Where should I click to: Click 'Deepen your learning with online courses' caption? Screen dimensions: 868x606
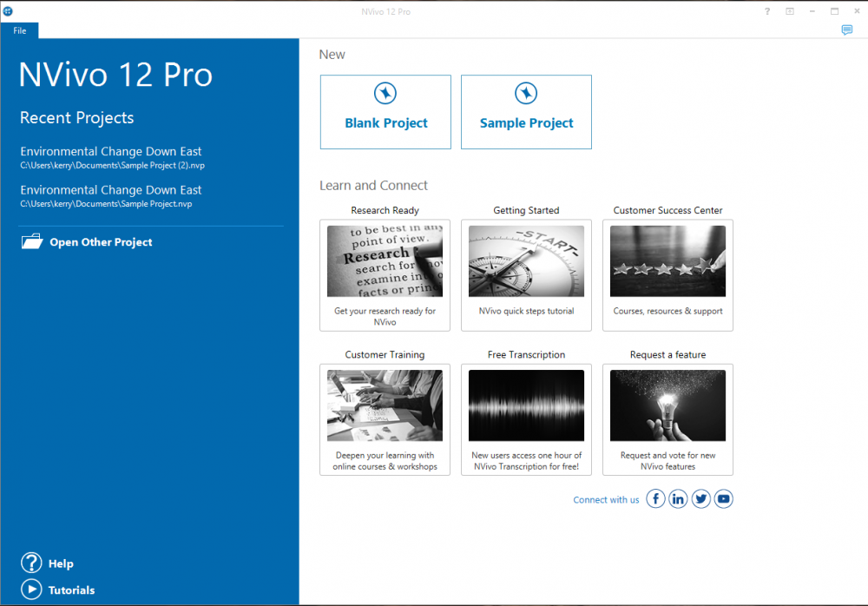[385, 461]
